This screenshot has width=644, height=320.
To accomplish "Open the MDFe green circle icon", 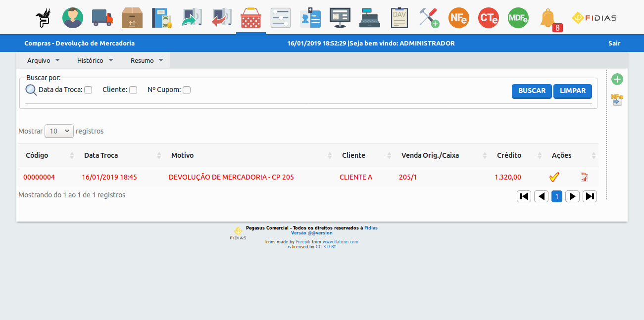I will (518, 18).
